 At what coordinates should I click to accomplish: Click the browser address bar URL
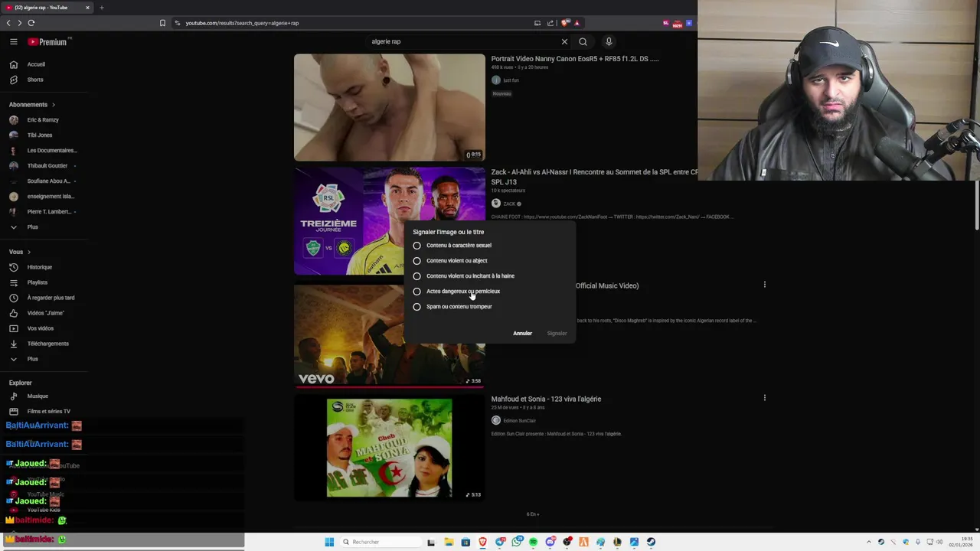pyautogui.click(x=242, y=23)
